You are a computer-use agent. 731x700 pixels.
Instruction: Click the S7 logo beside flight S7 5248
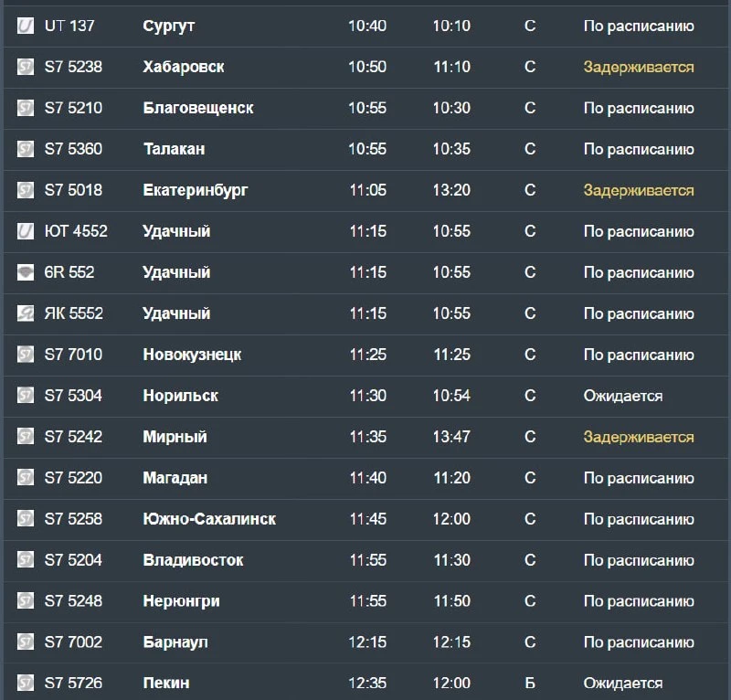coord(26,600)
